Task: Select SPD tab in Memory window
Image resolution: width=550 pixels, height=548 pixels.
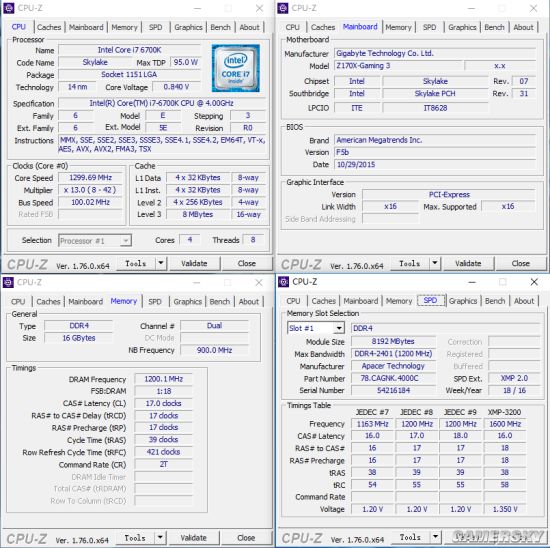Action: pyautogui.click(x=155, y=301)
